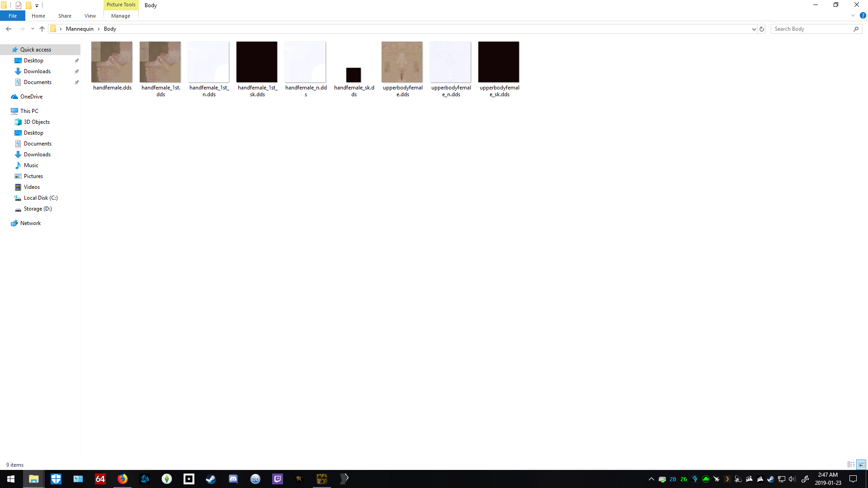Open Steam from the taskbar
The image size is (868, 488).
(211, 479)
